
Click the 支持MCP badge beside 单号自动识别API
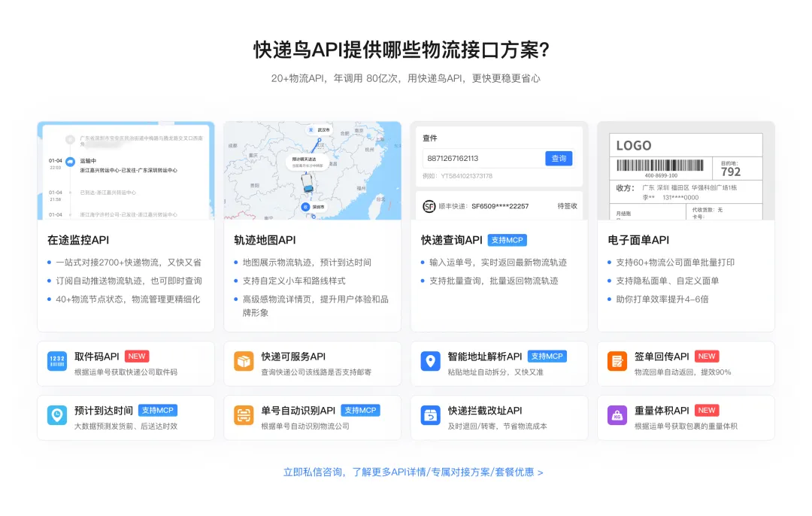[361, 411]
